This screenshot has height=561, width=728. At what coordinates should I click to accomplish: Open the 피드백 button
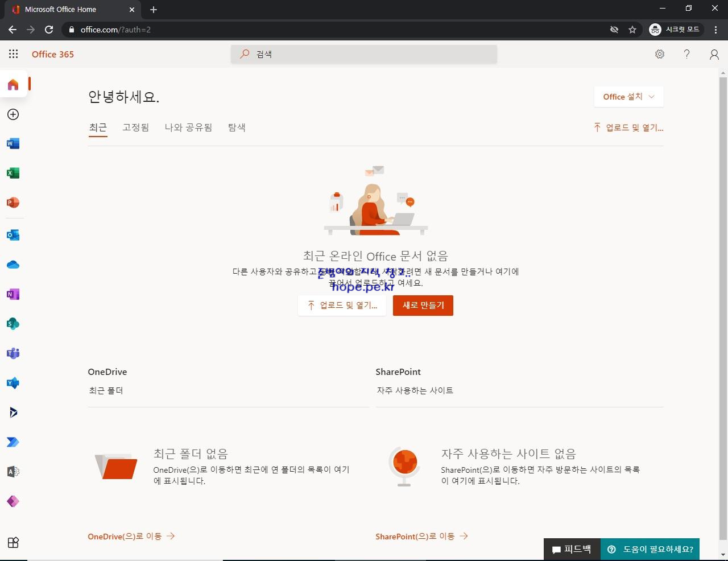(572, 549)
